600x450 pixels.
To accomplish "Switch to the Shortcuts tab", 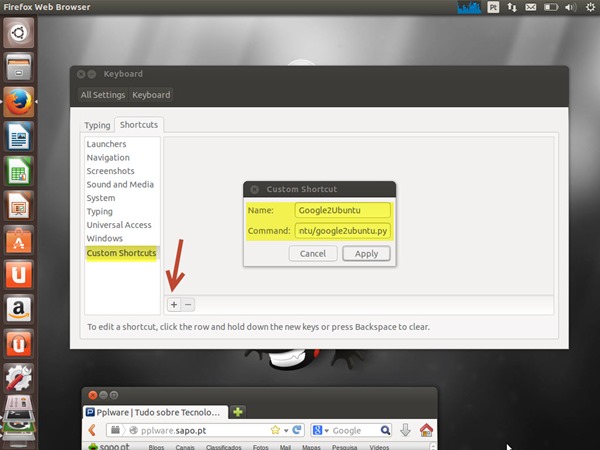I will (x=139, y=125).
